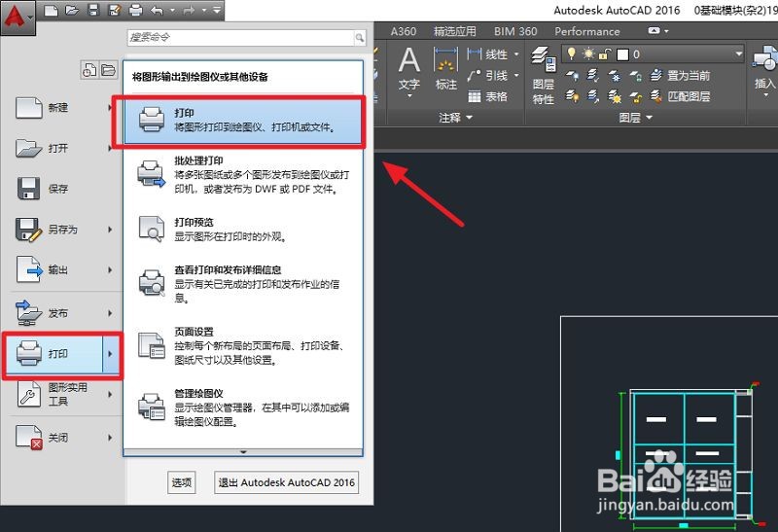The width and height of the screenshot is (778, 532).
Task: Expand the 输出 submenu arrow
Action: (x=110, y=270)
